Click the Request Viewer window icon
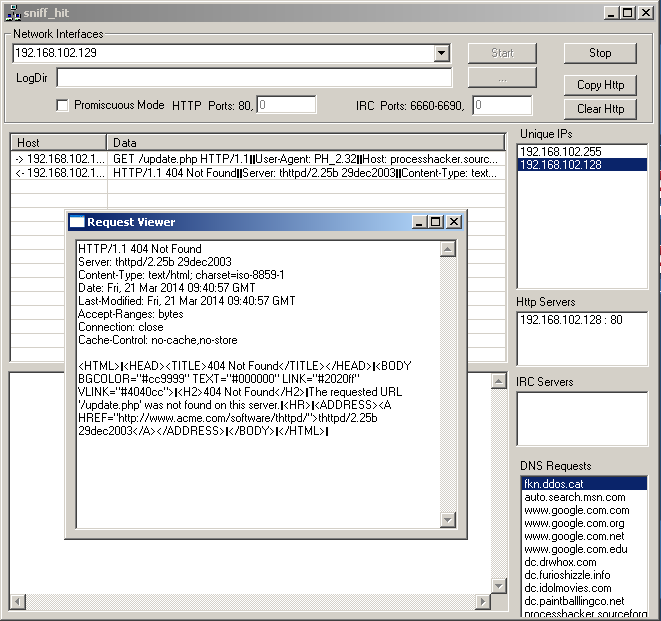 pyautogui.click(x=77, y=222)
